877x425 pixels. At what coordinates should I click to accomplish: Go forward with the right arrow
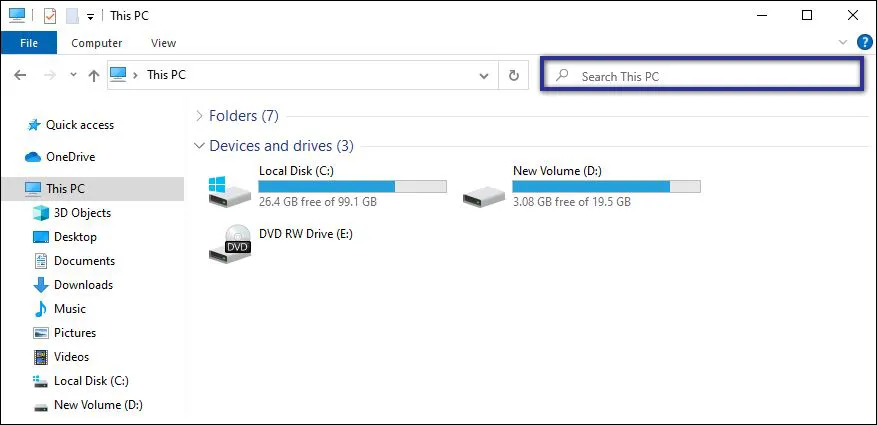50,75
